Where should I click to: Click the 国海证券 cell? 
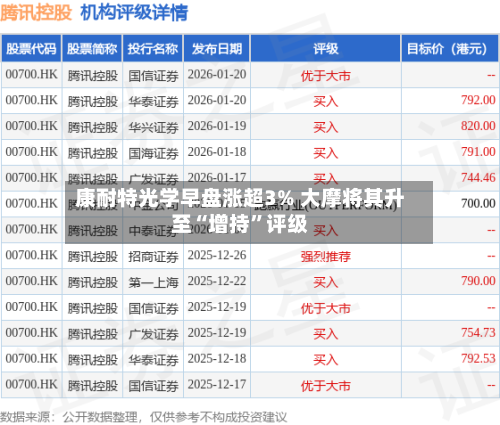[153, 153]
